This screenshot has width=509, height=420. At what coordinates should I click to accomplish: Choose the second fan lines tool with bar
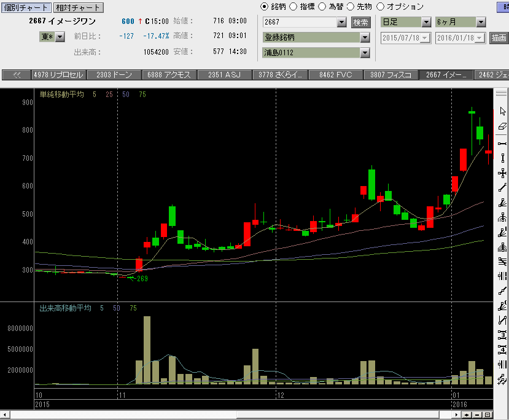pyautogui.click(x=502, y=232)
